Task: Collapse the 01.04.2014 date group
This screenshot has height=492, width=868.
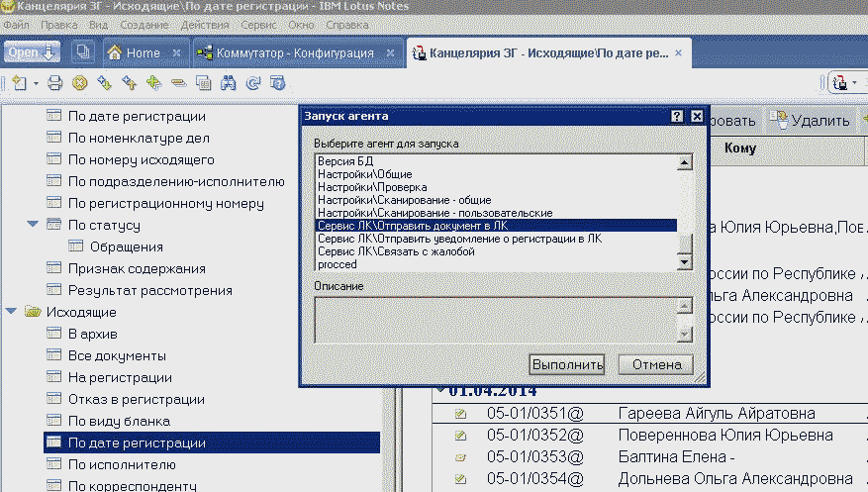Action: click(x=440, y=389)
